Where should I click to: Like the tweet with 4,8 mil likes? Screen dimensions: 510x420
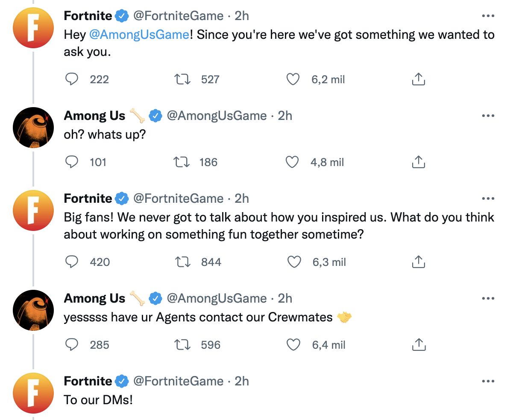click(x=293, y=162)
